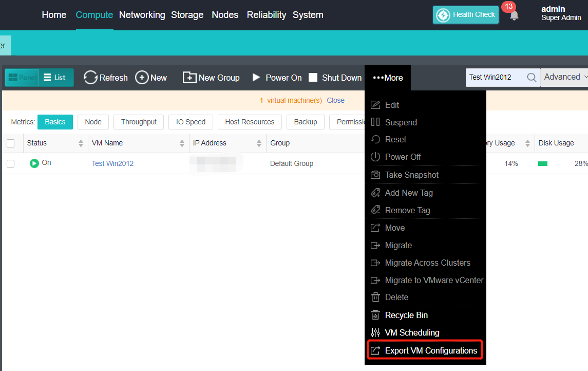Click the search field containing Test Win2012

[x=496, y=78]
